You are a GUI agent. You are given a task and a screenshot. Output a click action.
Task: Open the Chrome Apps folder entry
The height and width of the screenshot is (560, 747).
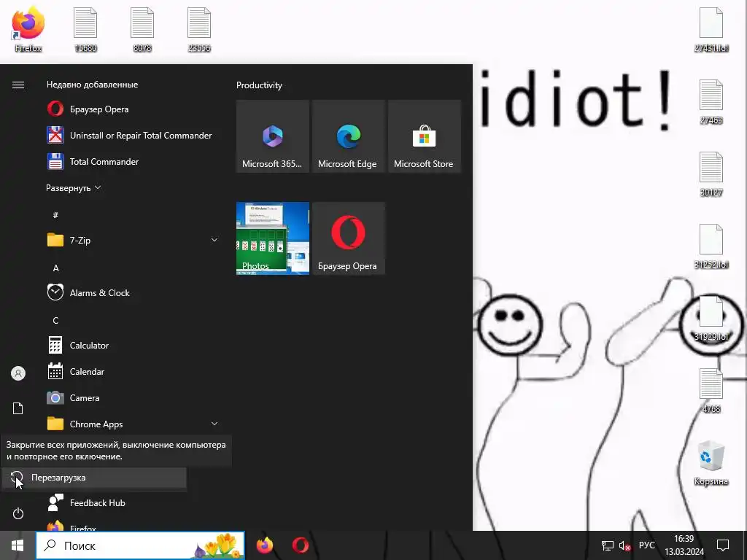(133, 424)
